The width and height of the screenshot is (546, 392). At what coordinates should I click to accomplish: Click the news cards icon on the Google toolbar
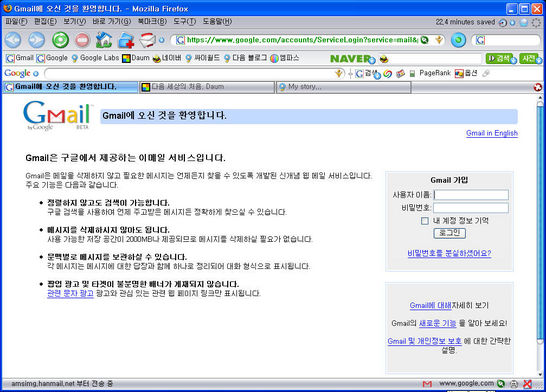[400, 73]
